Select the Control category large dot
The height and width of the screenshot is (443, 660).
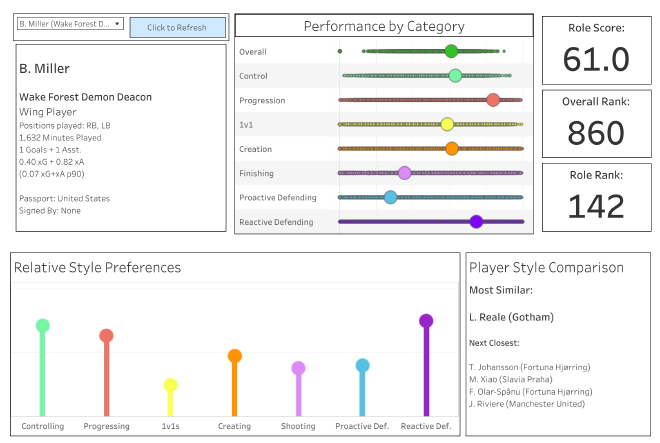coord(455,75)
